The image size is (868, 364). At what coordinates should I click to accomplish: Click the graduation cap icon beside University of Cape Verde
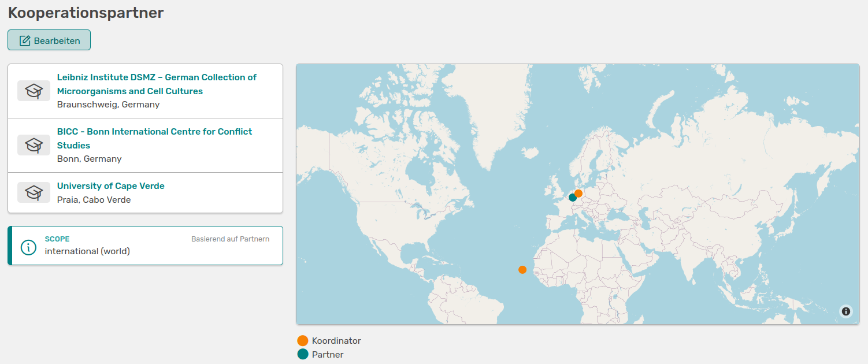click(34, 192)
